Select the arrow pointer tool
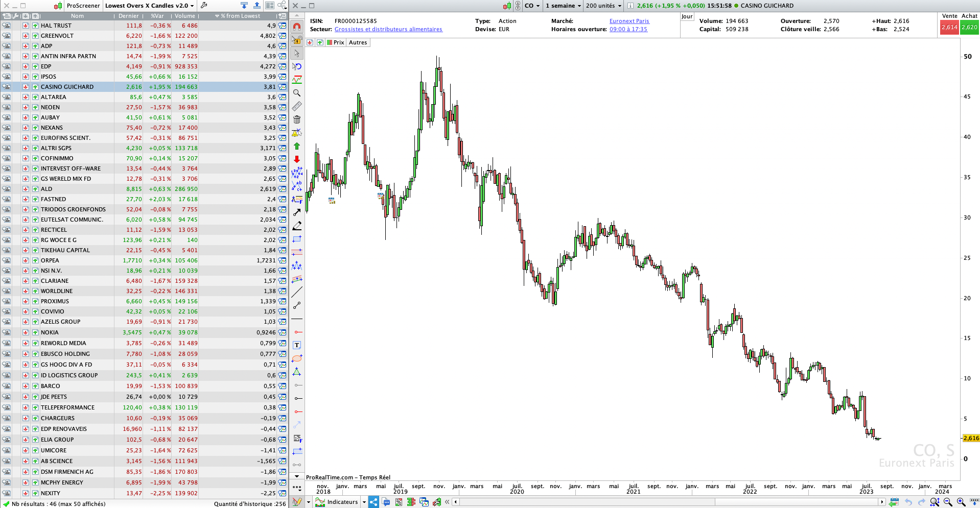This screenshot has width=980, height=508. click(297, 53)
